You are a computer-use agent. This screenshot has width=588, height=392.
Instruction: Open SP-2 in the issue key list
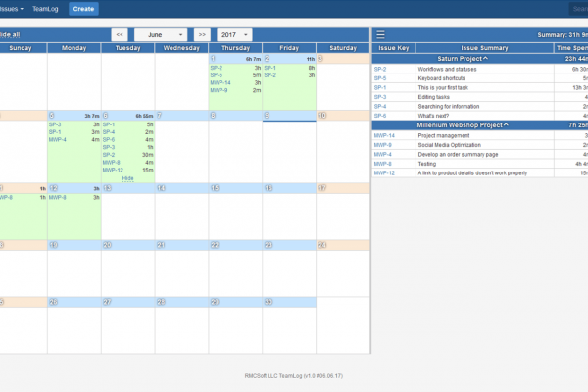click(x=380, y=69)
